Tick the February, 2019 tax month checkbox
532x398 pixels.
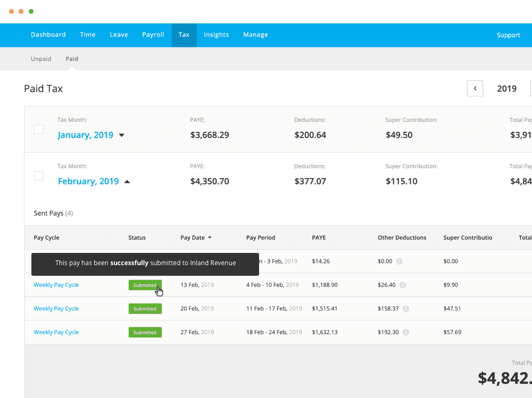point(39,175)
